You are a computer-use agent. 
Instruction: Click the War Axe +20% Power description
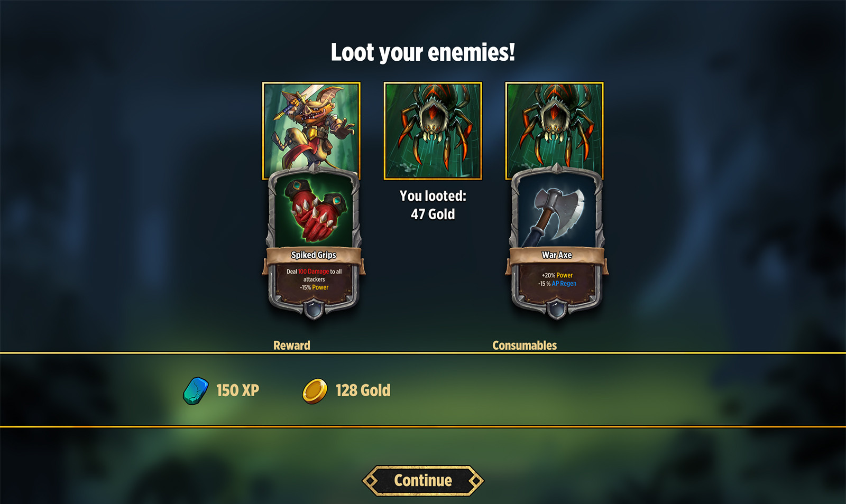point(557,275)
